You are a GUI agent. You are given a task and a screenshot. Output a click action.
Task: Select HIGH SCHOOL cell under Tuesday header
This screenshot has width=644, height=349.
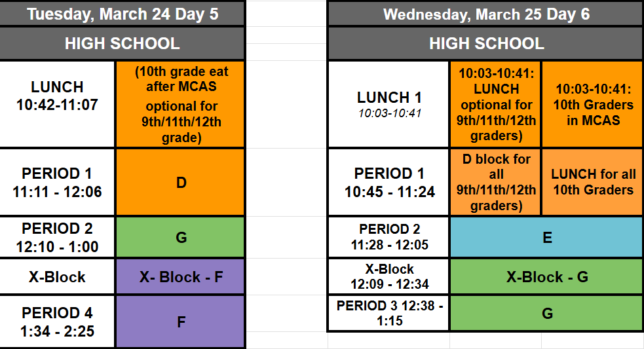(123, 44)
